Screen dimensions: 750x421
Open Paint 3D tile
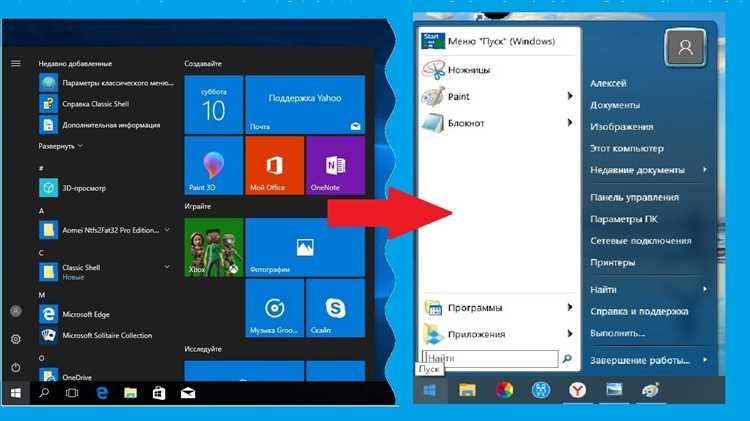[x=213, y=166]
